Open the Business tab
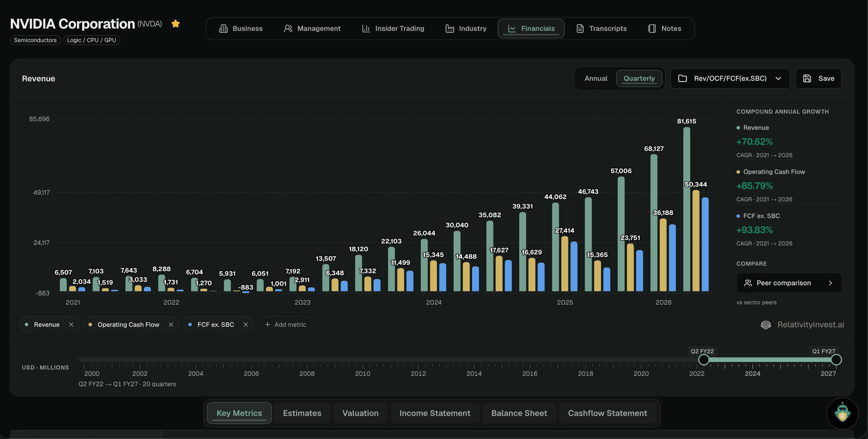 pos(241,29)
